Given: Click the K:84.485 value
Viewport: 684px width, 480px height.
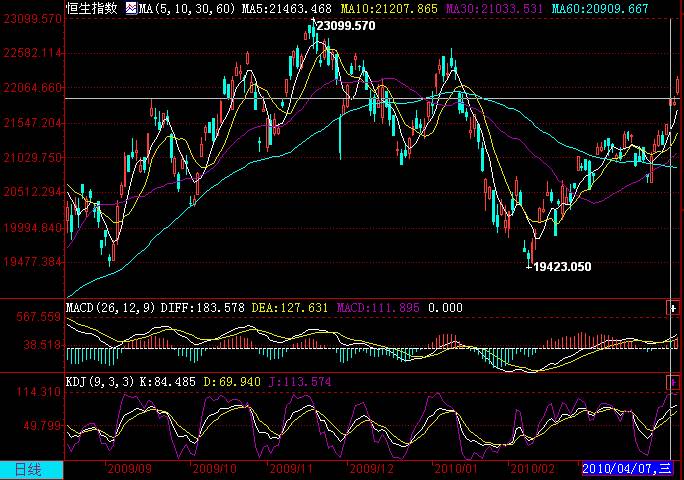Looking at the screenshot, I should (168, 382).
